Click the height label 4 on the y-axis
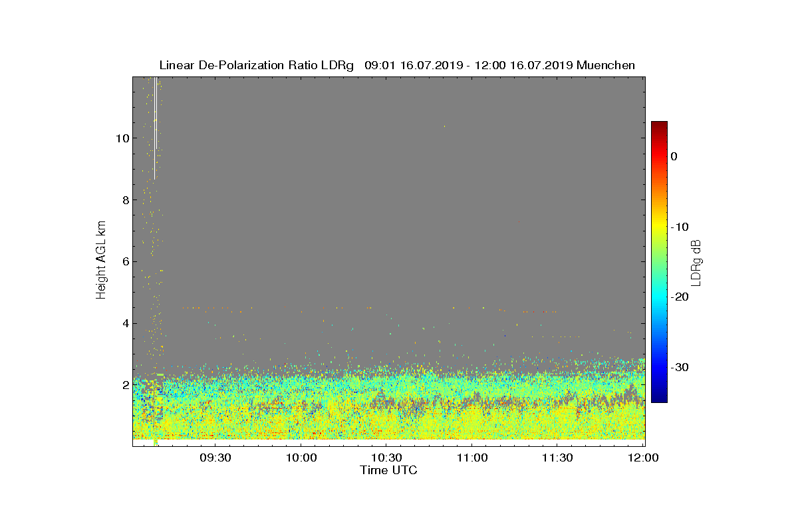Screen dimensions: 798x532 pyautogui.click(x=124, y=324)
